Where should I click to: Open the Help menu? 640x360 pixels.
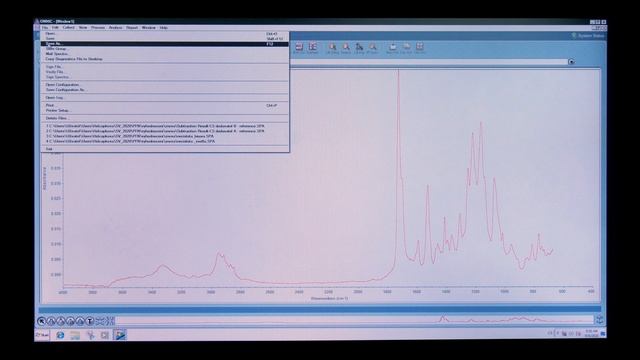click(164, 28)
